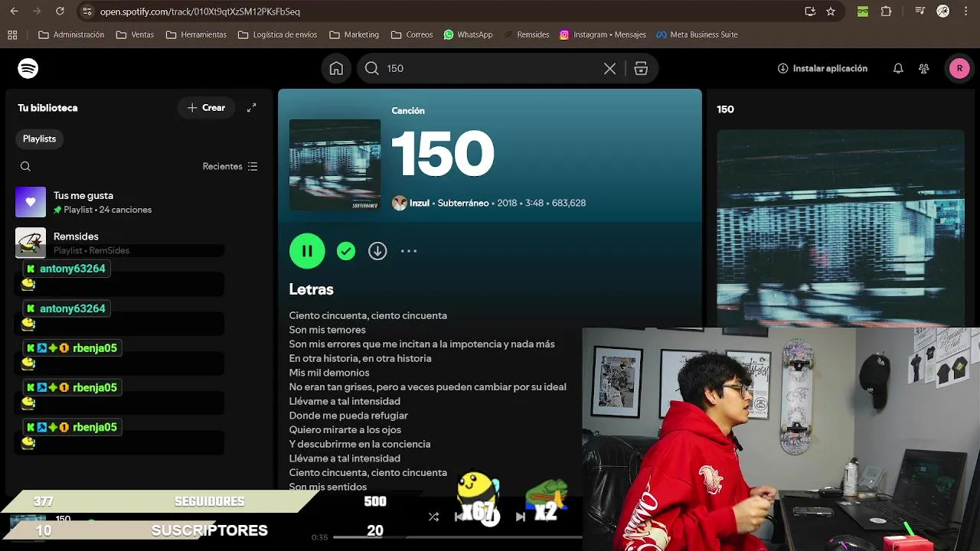The height and width of the screenshot is (551, 980).
Task: Click the 150 album cover thumbnail
Action: coord(335,165)
